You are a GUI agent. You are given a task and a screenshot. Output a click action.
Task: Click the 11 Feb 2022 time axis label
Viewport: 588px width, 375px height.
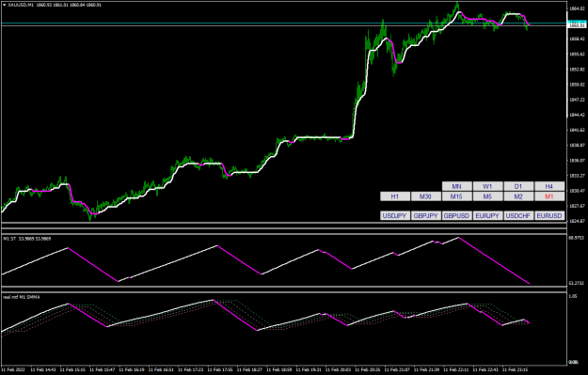(x=13, y=369)
